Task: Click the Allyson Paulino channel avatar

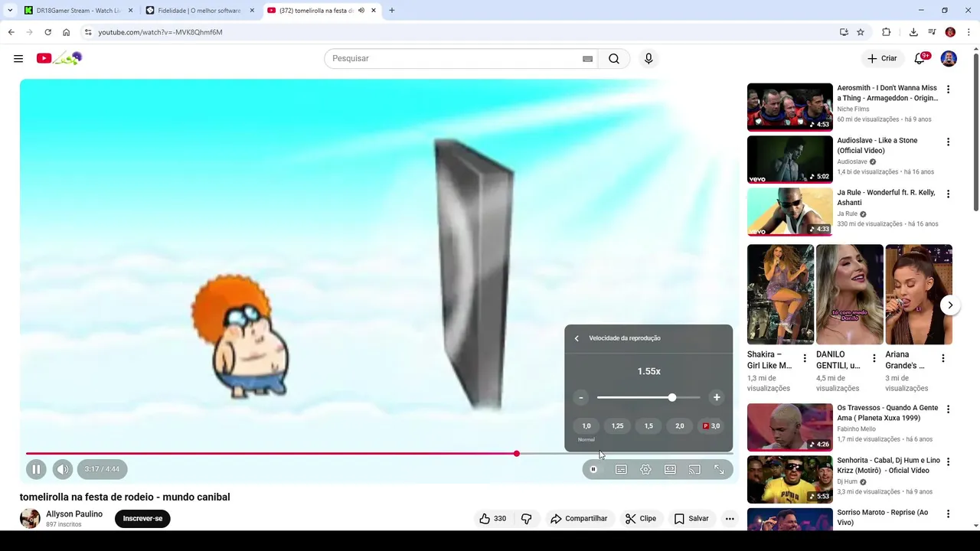Action: (x=30, y=519)
